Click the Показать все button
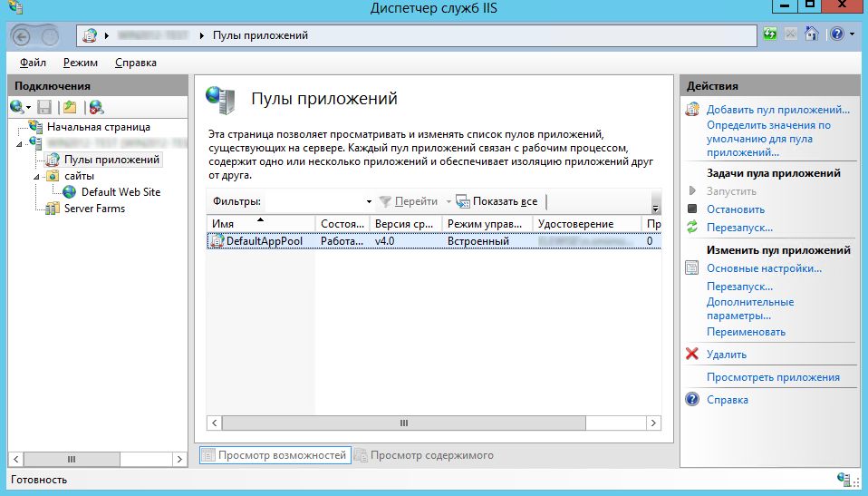868x496 pixels. tap(497, 201)
